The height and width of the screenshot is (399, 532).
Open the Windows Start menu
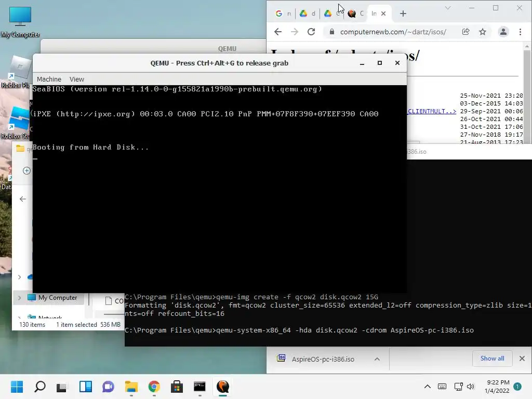17,387
